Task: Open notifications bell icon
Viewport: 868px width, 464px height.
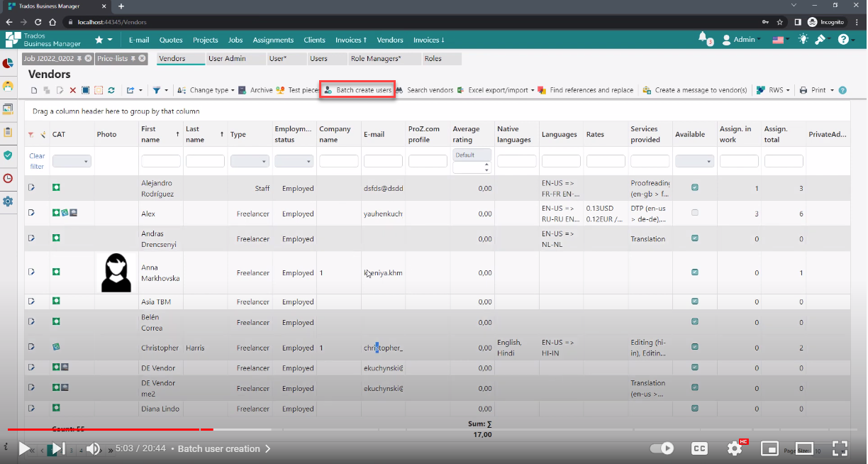Action: tap(703, 38)
